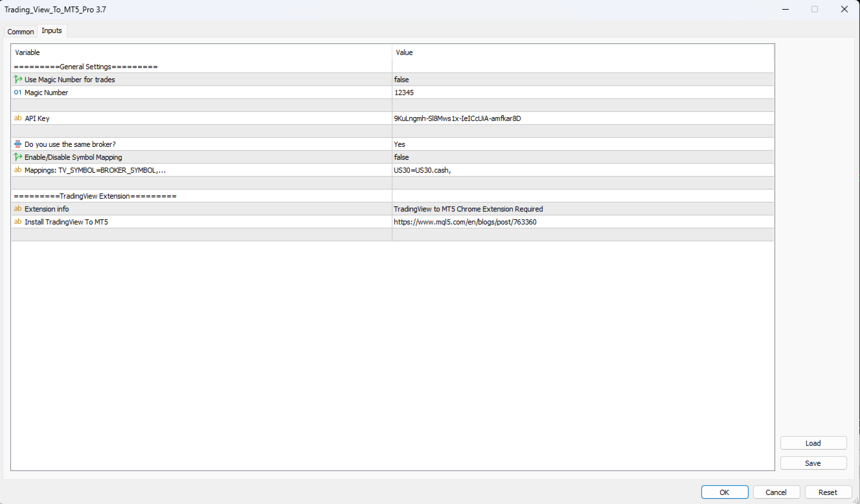Select the General Settings separator row
This screenshot has height=504, width=860.
(392, 67)
